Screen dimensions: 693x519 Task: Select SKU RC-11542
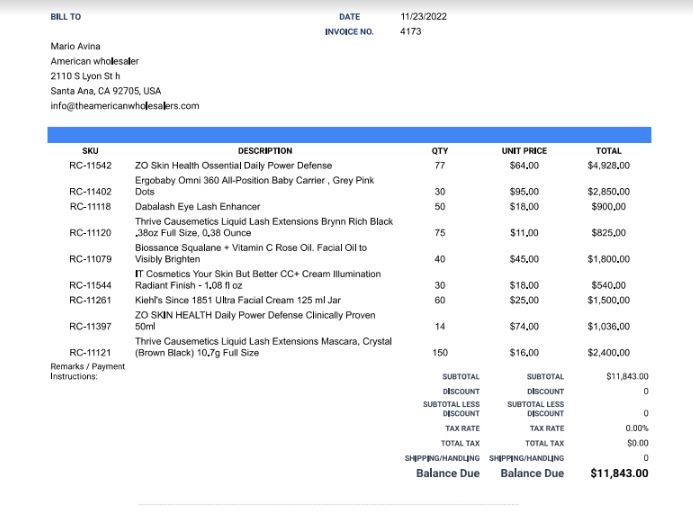pyautogui.click(x=90, y=166)
